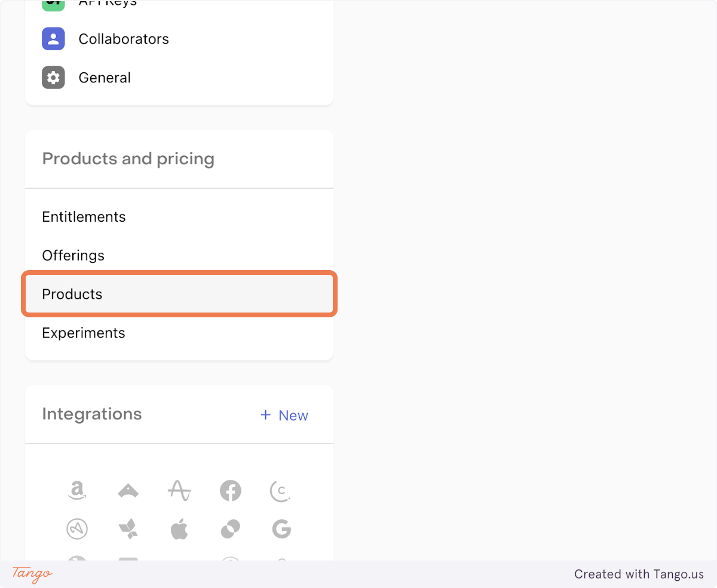Choose the Apple integration icon
The height and width of the screenshot is (588, 717).
point(179,529)
